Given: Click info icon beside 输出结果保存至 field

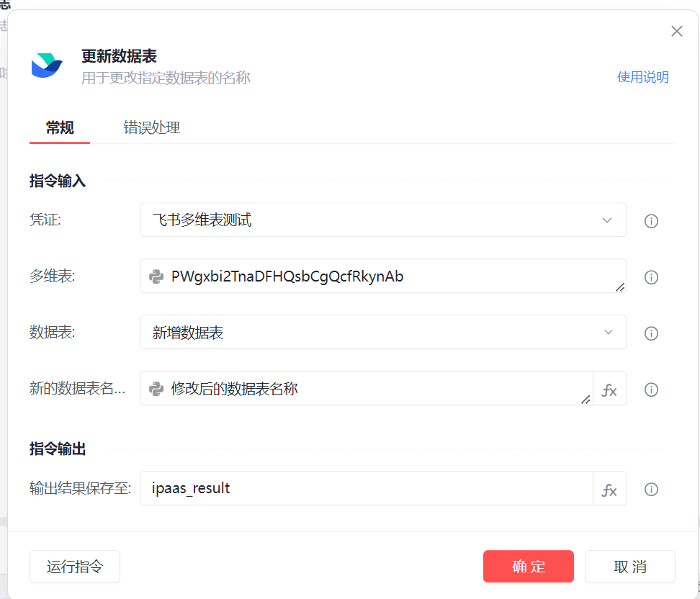Looking at the screenshot, I should tap(651, 490).
